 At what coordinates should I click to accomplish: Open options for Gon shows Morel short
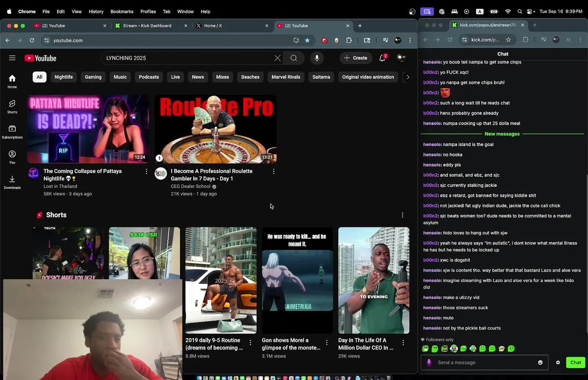(x=327, y=343)
